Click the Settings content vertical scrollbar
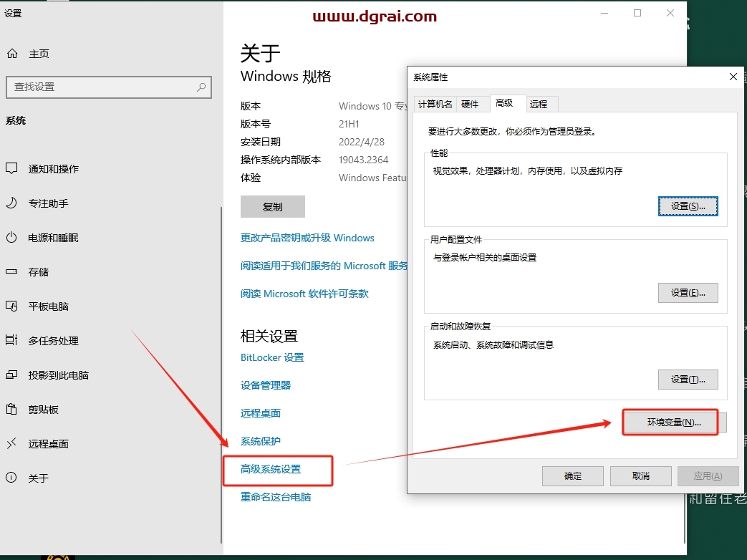This screenshot has width=747, height=560. coord(685,518)
